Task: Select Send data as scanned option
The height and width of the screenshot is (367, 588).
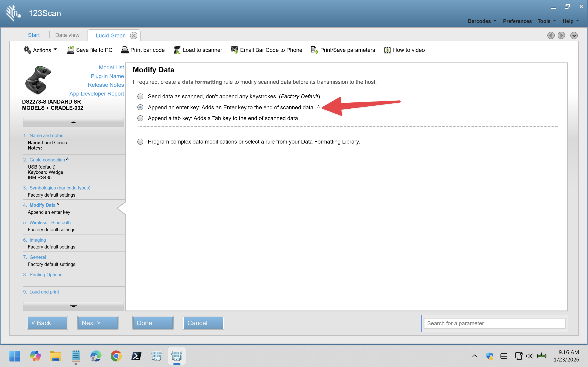Action: point(140,96)
